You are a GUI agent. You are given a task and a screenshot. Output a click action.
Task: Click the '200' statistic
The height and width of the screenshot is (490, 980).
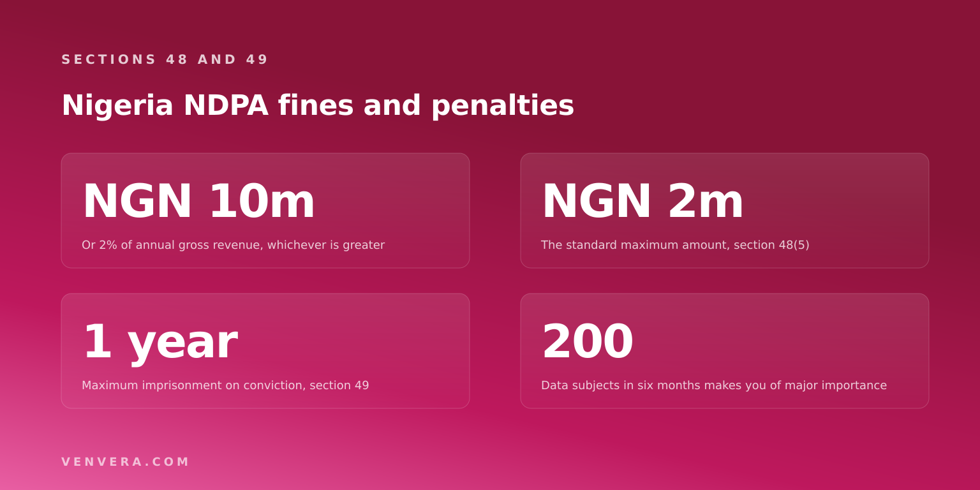point(588,343)
